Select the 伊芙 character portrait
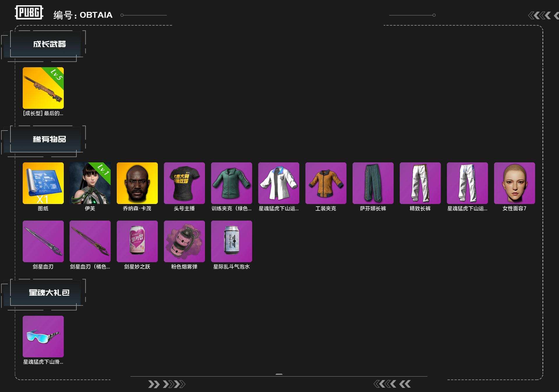This screenshot has width=559, height=392. (90, 183)
